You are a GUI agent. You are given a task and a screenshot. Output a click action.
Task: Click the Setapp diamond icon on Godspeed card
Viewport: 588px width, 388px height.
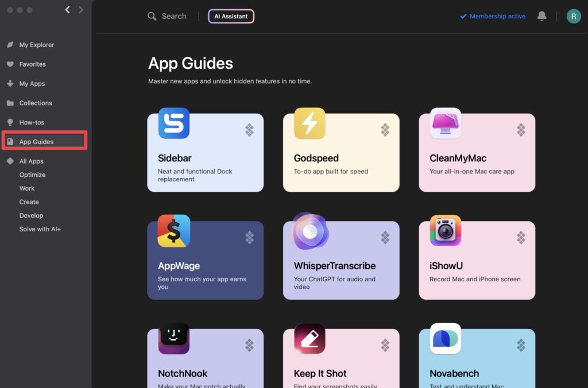pyautogui.click(x=385, y=130)
